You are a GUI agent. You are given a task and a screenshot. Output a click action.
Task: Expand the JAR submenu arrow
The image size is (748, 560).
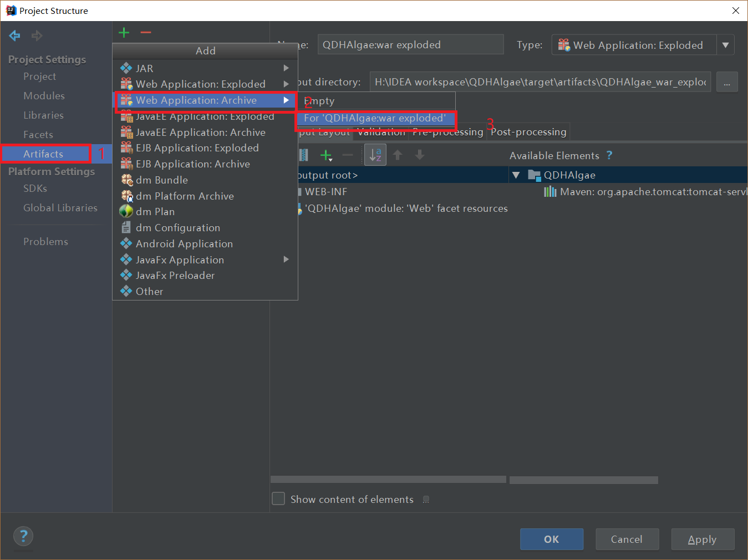click(286, 68)
